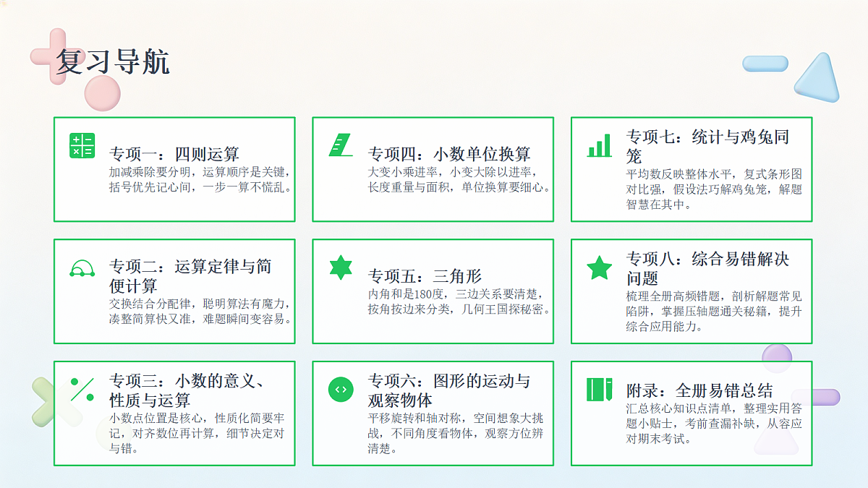This screenshot has width=868, height=488.
Task: Open the 专项六：图形的运动与观察物体 heading
Action: pos(449,390)
